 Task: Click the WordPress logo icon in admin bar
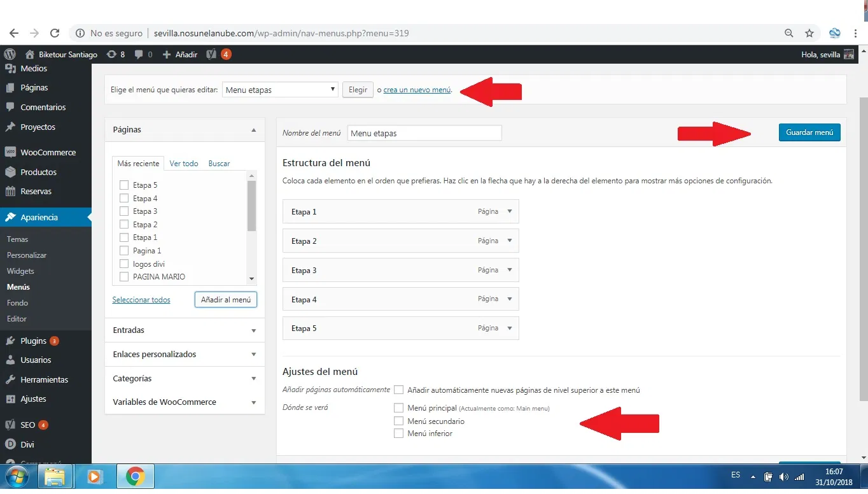point(10,54)
